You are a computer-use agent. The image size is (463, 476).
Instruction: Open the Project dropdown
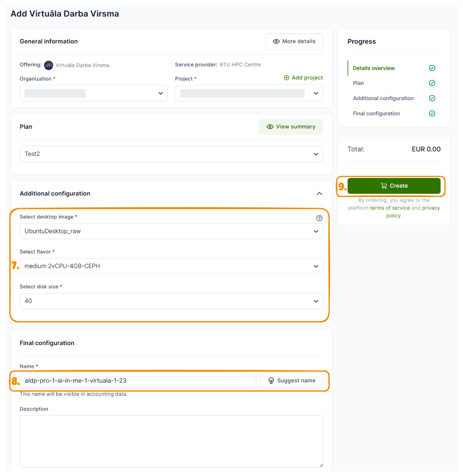pos(249,93)
